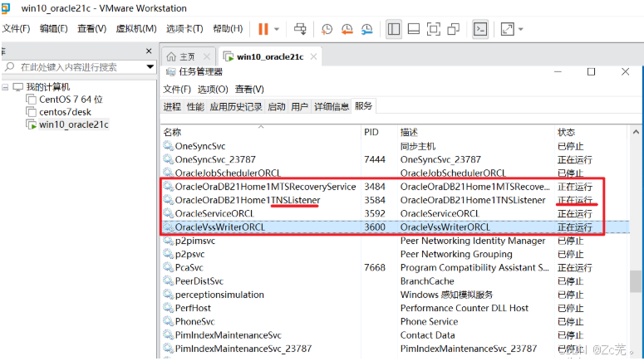Switch to 进程 tab
Image resolution: width=644 pixels, height=361 pixels.
172,107
